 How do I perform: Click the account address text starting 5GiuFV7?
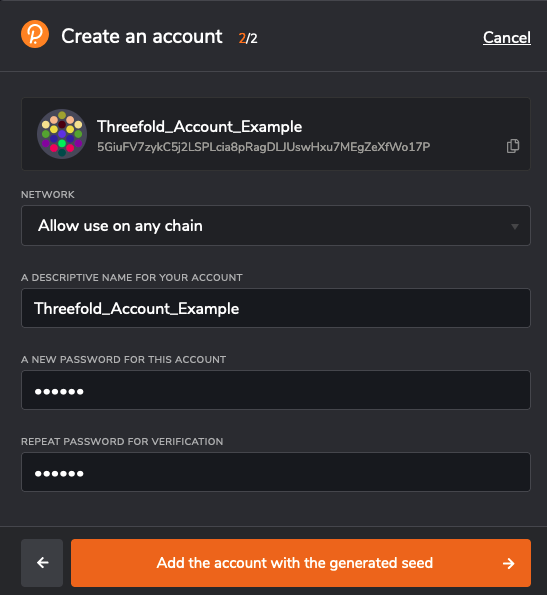(x=264, y=147)
